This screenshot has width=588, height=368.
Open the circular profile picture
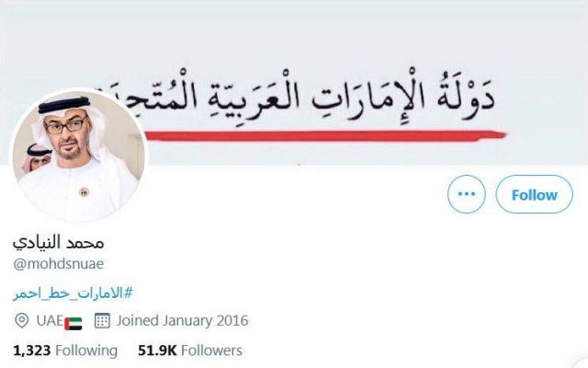(x=79, y=155)
